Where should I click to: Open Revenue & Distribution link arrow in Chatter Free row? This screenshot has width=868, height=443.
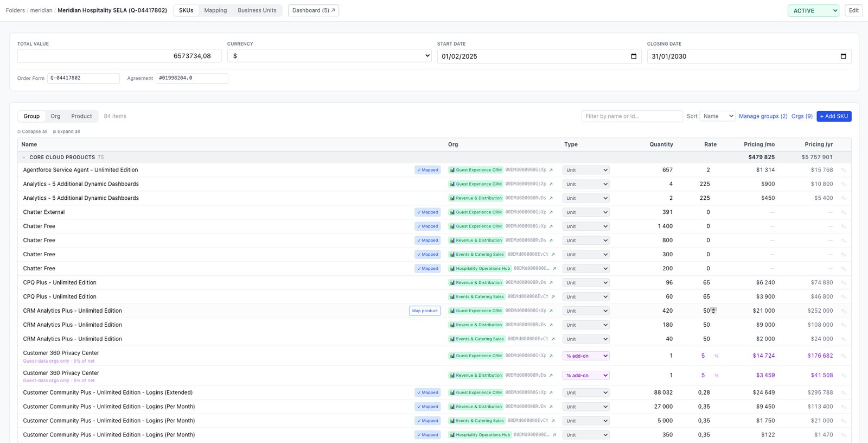point(551,241)
